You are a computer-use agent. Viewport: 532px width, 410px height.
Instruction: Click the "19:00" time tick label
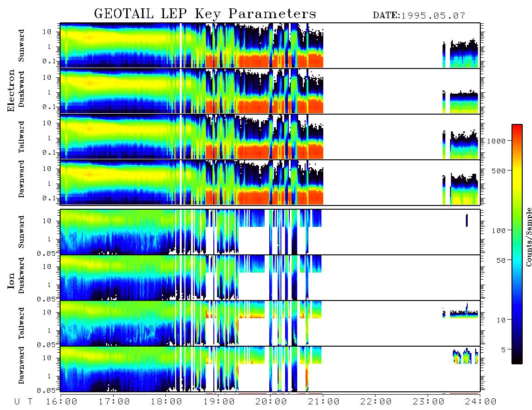click(x=219, y=402)
